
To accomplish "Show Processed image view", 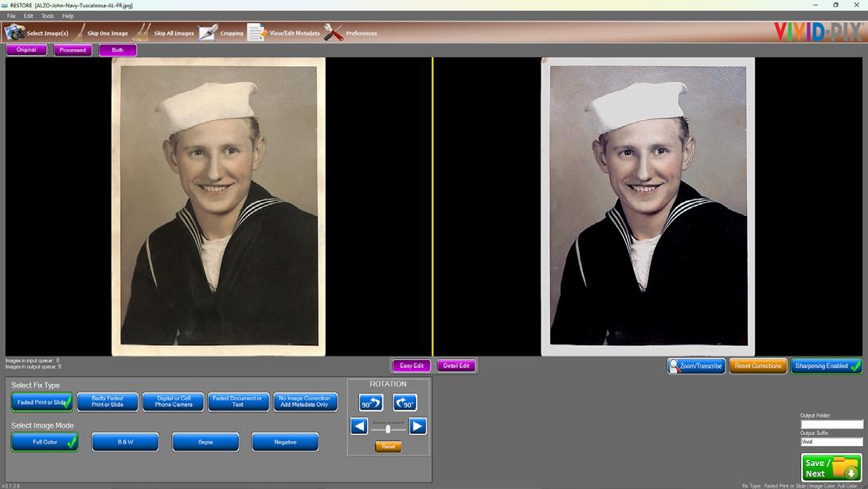I will (x=72, y=50).
